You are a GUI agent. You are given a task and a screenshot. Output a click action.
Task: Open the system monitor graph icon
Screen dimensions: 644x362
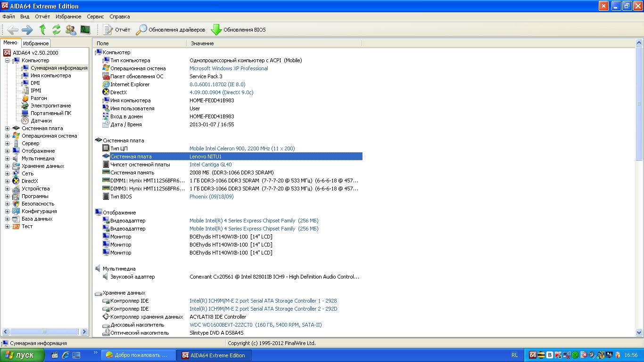[x=85, y=30]
